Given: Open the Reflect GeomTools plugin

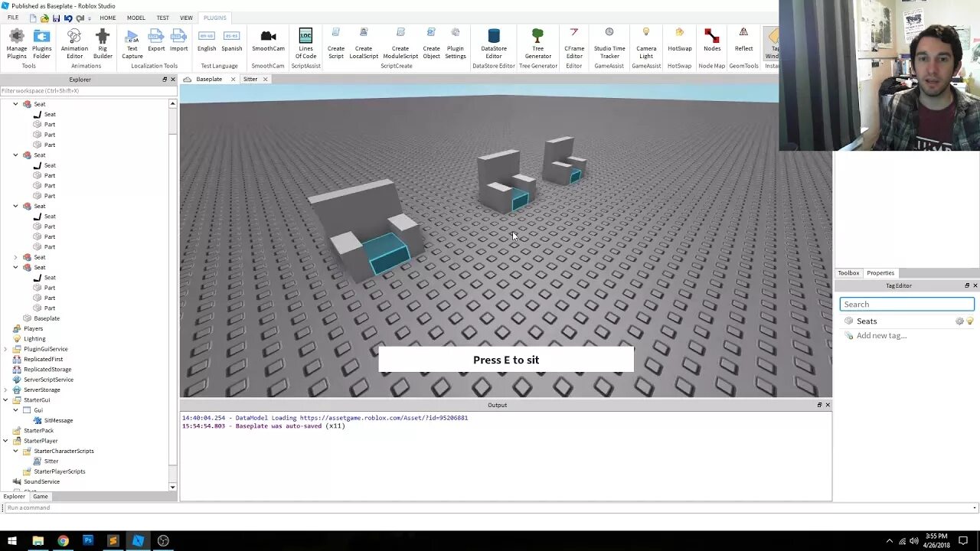Looking at the screenshot, I should click(x=743, y=41).
